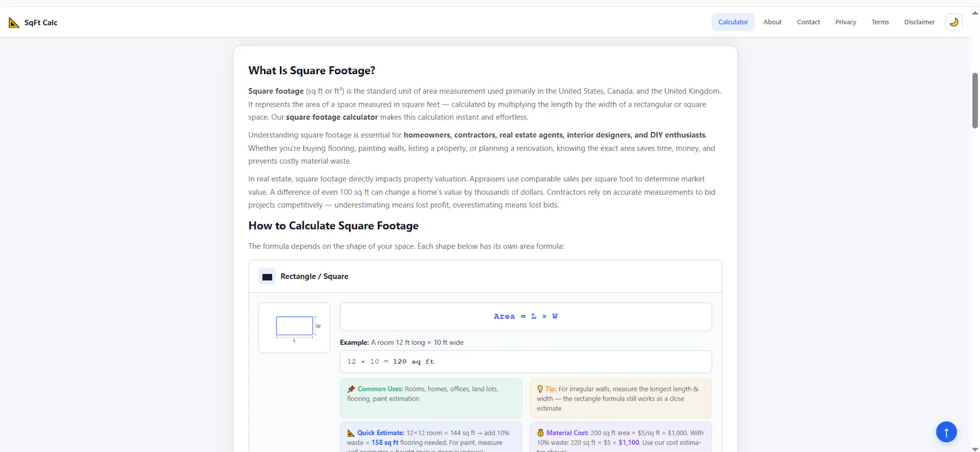Open the Disclaimer page

point(919,22)
